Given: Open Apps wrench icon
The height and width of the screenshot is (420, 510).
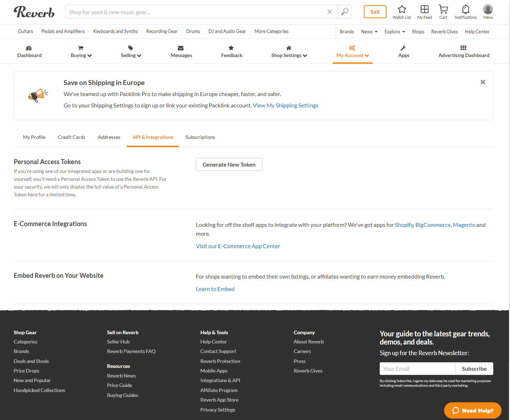Looking at the screenshot, I should click(x=403, y=48).
